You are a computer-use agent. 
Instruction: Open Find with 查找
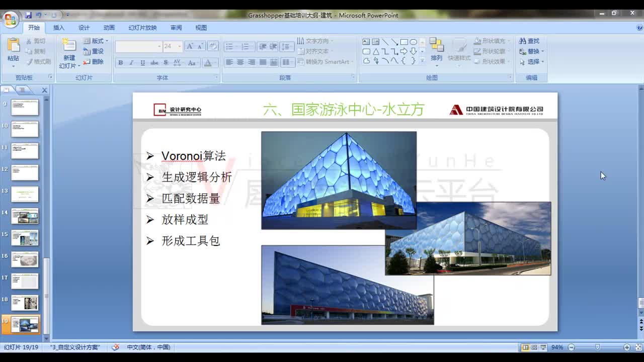pyautogui.click(x=529, y=41)
